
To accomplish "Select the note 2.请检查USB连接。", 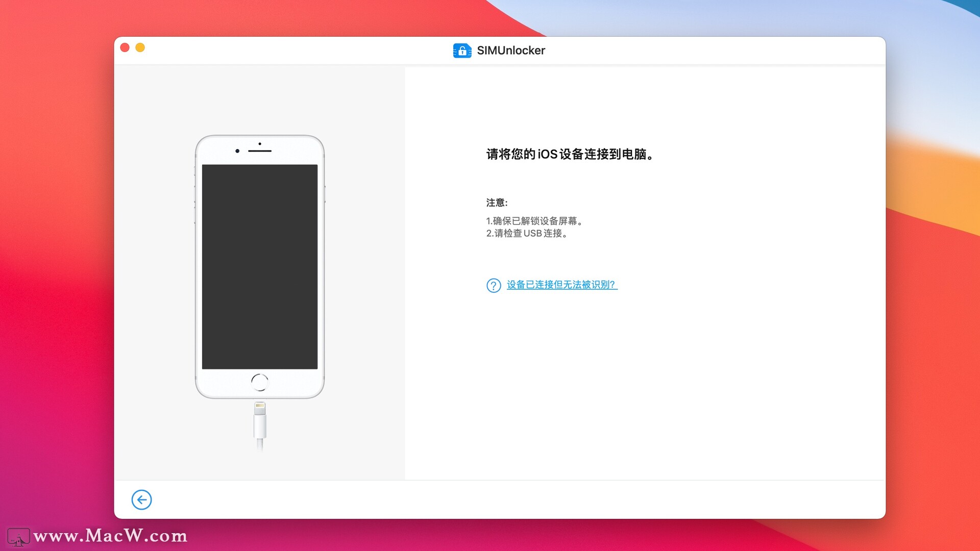I will 527,233.
